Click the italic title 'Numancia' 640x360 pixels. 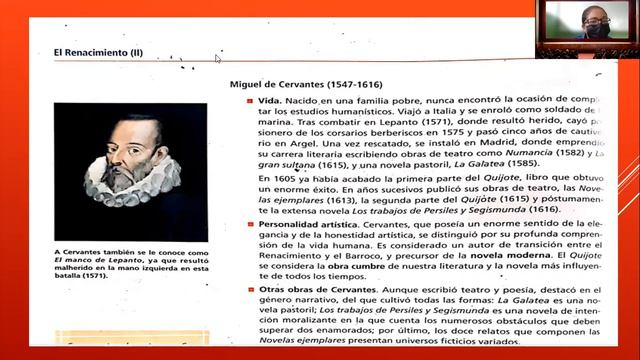click(529, 153)
